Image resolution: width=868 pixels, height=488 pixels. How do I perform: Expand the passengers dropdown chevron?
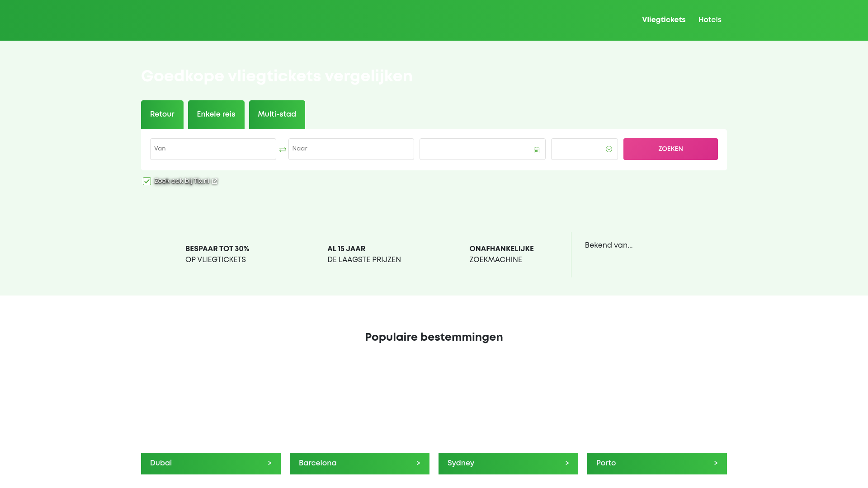click(x=609, y=149)
